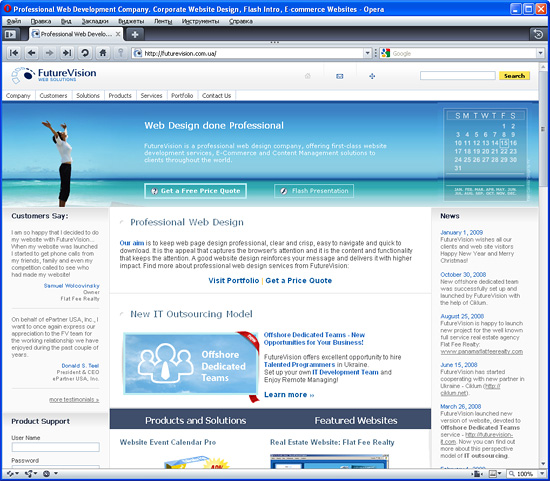550x481 pixels.
Task: Follow the Learn more link
Action: [289, 395]
